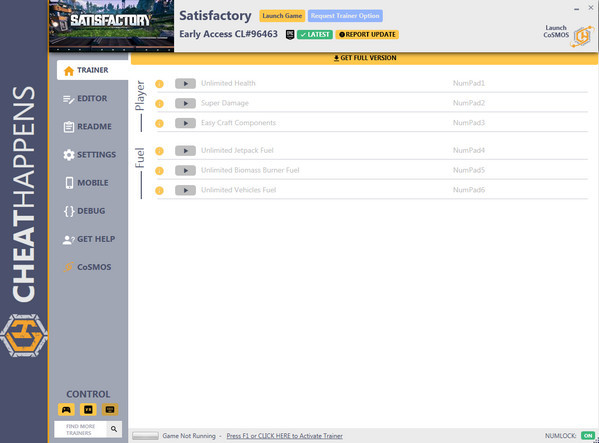Screen dimensions: 599x443
Task: Toggle the Unlimited Health cheat
Action: coord(185,84)
